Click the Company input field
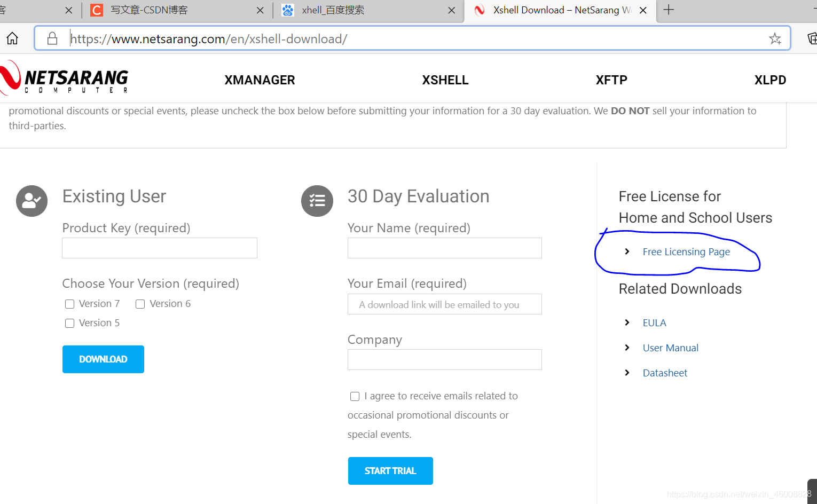 pos(445,360)
